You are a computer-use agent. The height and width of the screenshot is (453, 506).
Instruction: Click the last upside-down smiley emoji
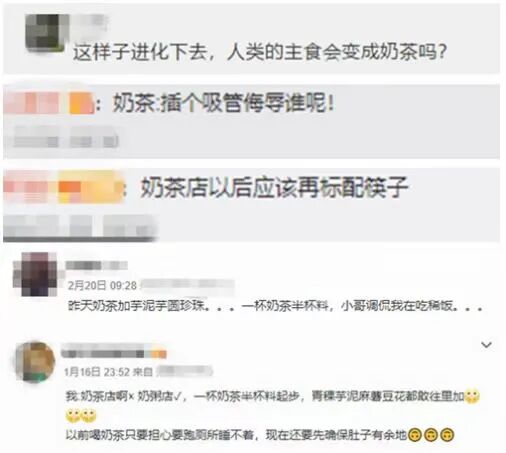[x=447, y=435]
